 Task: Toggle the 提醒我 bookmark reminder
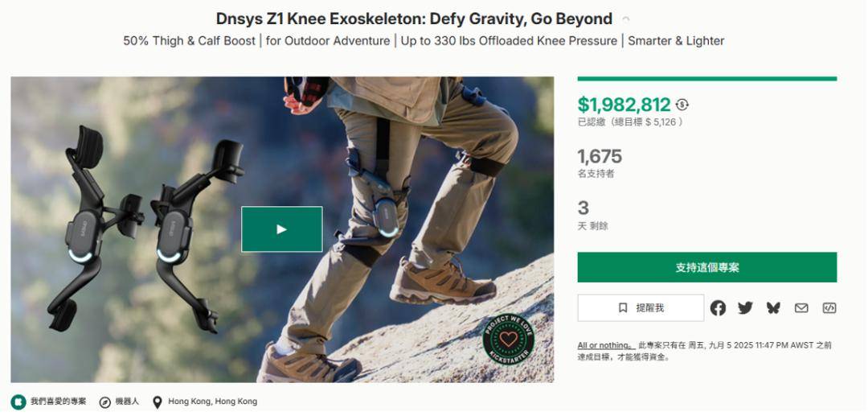pyautogui.click(x=641, y=308)
